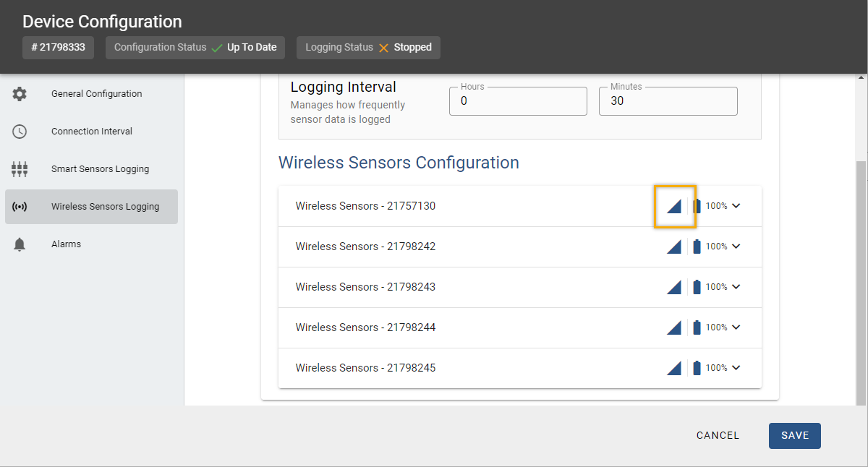Click the device number 21798333 chip
The image size is (868, 467).
[58, 48]
